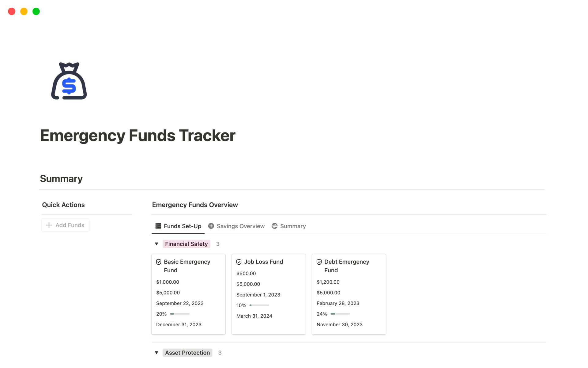
Task: Click the Savings Overview plus-circle icon
Action: point(211,226)
